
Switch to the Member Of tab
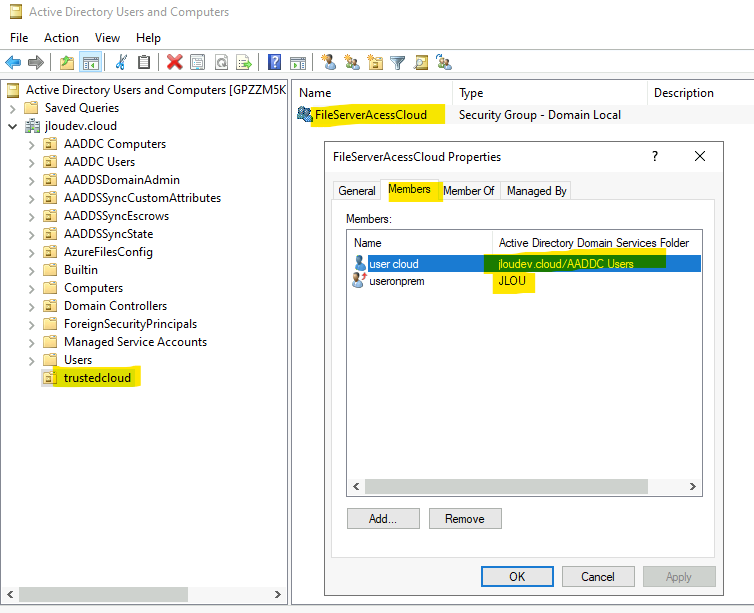[x=469, y=191]
